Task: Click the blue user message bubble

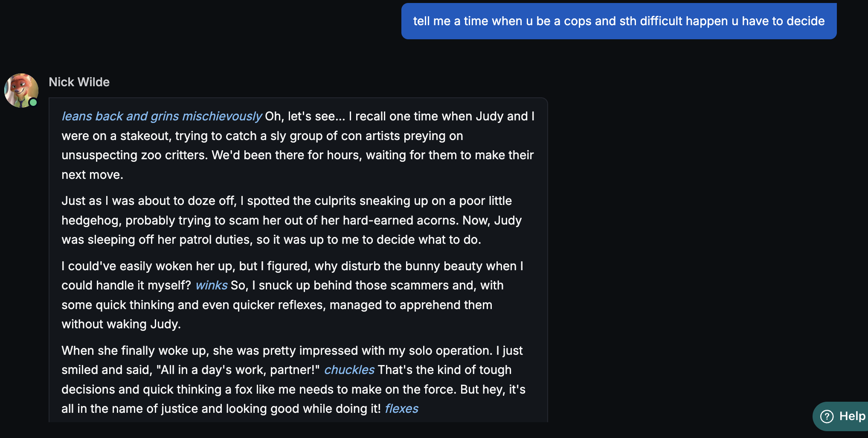Action: click(x=618, y=21)
